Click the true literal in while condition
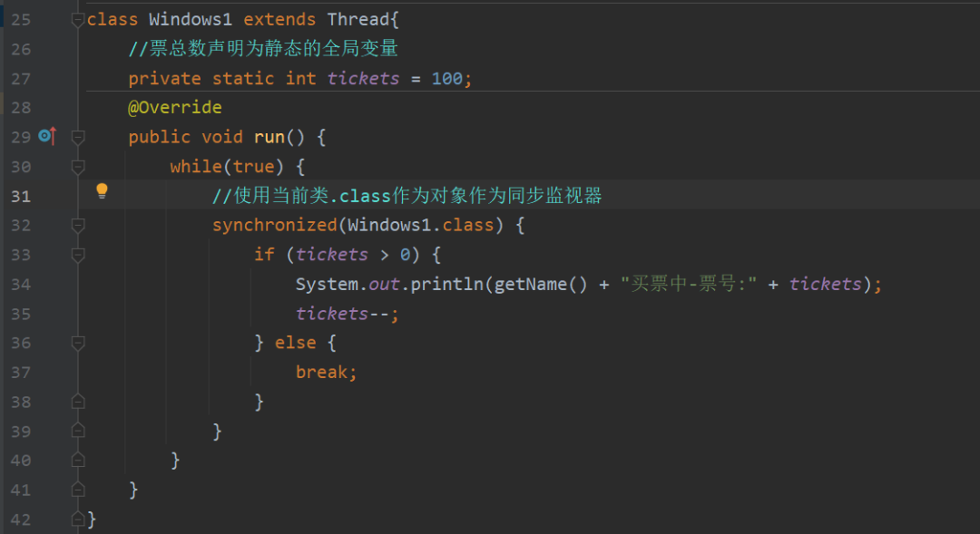Screen dimensions: 980x534 (x=253, y=167)
